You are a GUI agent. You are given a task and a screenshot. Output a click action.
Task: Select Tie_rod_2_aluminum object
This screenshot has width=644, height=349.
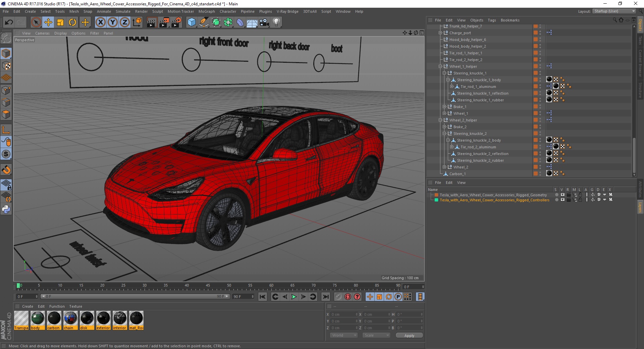coord(478,147)
